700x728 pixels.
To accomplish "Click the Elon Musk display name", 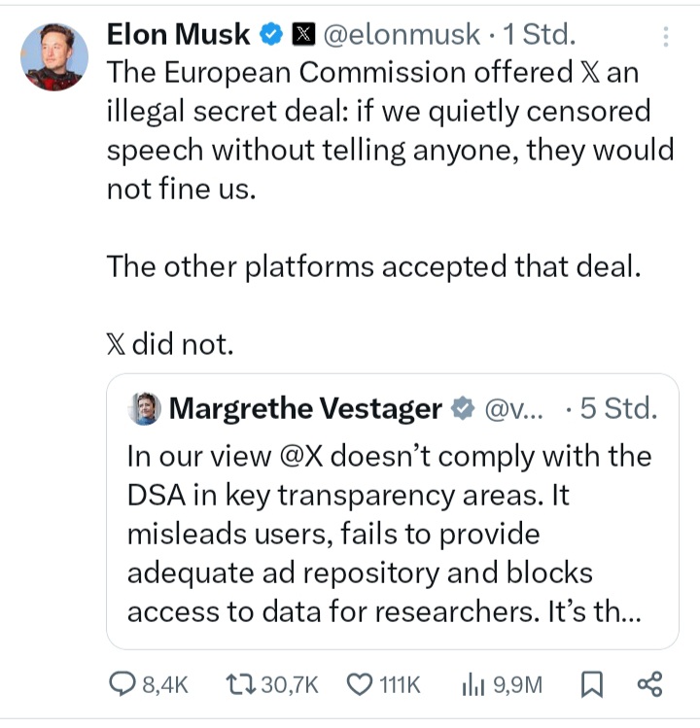I will click(x=179, y=35).
